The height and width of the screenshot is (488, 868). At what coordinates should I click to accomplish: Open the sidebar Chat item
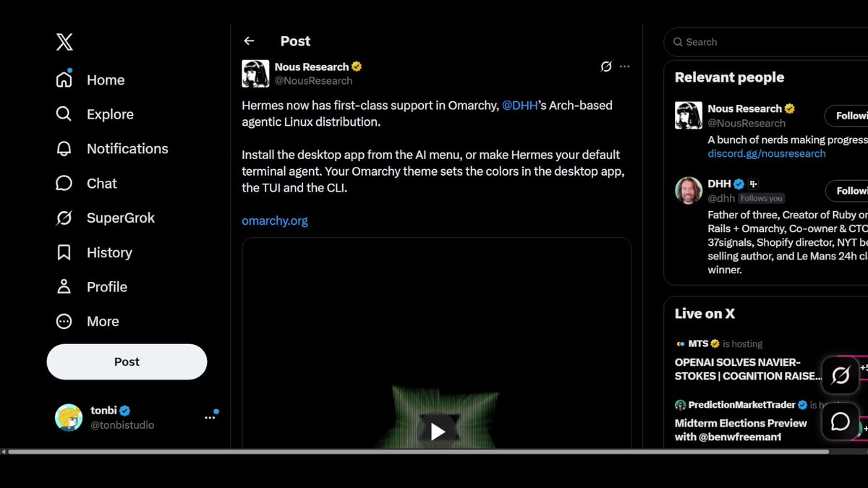pos(86,184)
